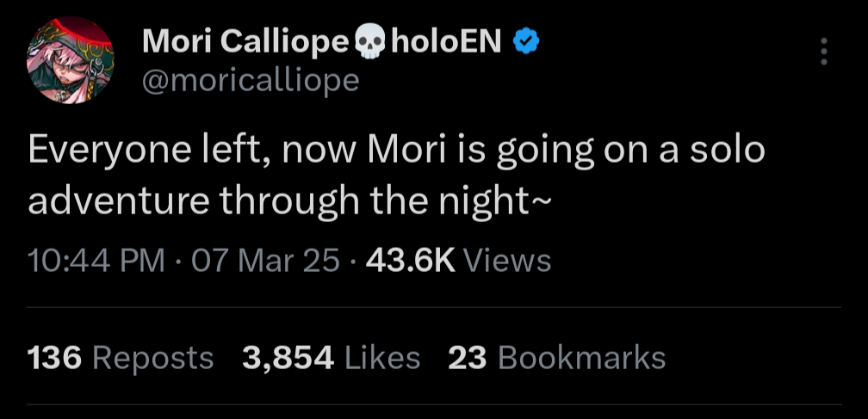Image resolution: width=868 pixels, height=419 pixels.
Task: View the 136 Reposts list
Action: pos(55,357)
